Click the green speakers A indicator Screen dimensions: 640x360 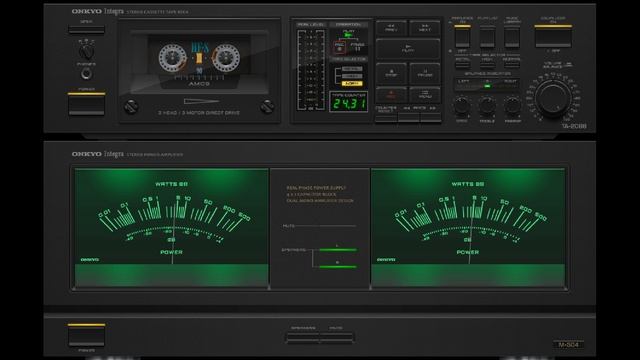point(338,249)
